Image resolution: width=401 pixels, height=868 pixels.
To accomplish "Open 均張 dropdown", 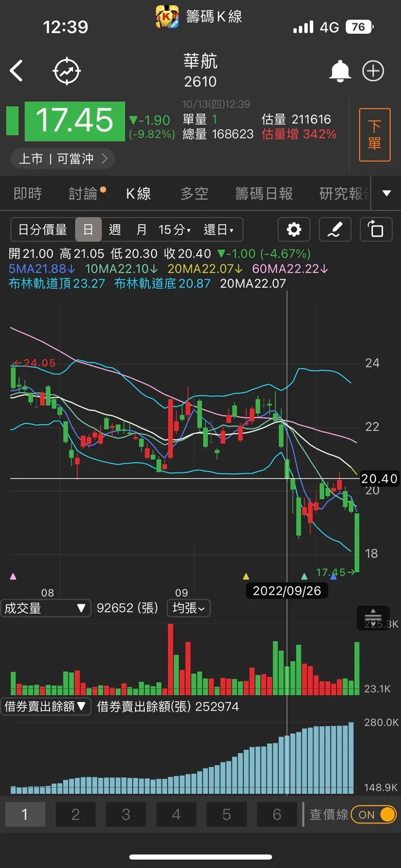I will pos(189,608).
